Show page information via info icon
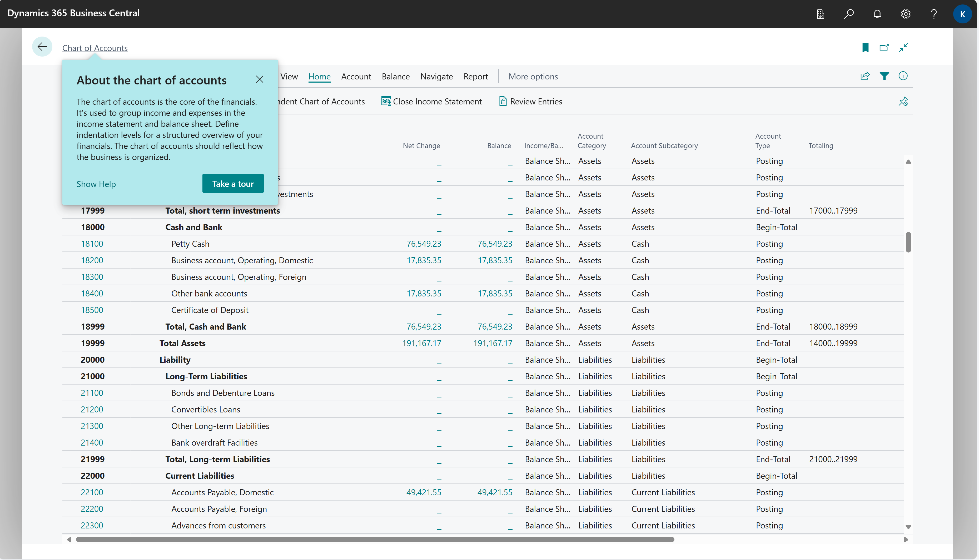This screenshot has height=560, width=979. (903, 76)
